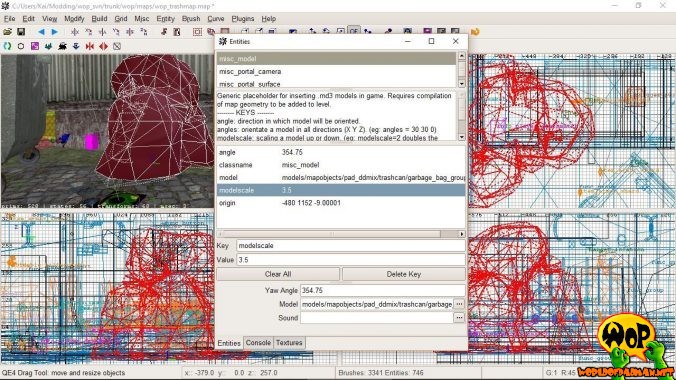Viewport: 676px width, 380px height.
Task: Click the 'QE4 Drag Tool' status bar text
Action: [63, 373]
